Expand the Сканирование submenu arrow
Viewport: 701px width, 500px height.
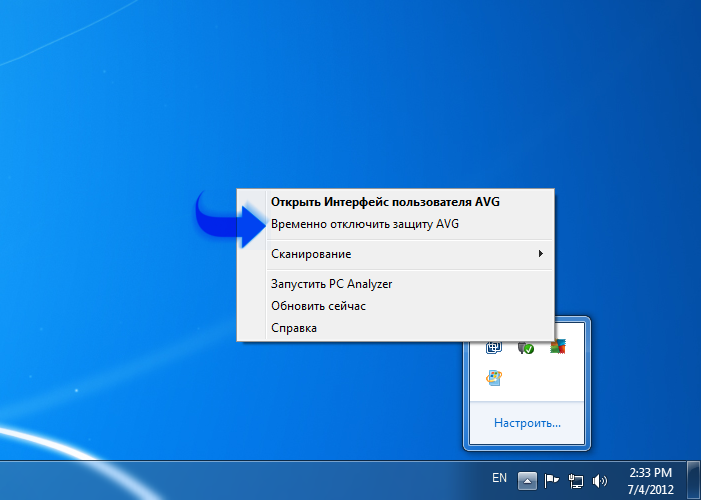tap(541, 254)
